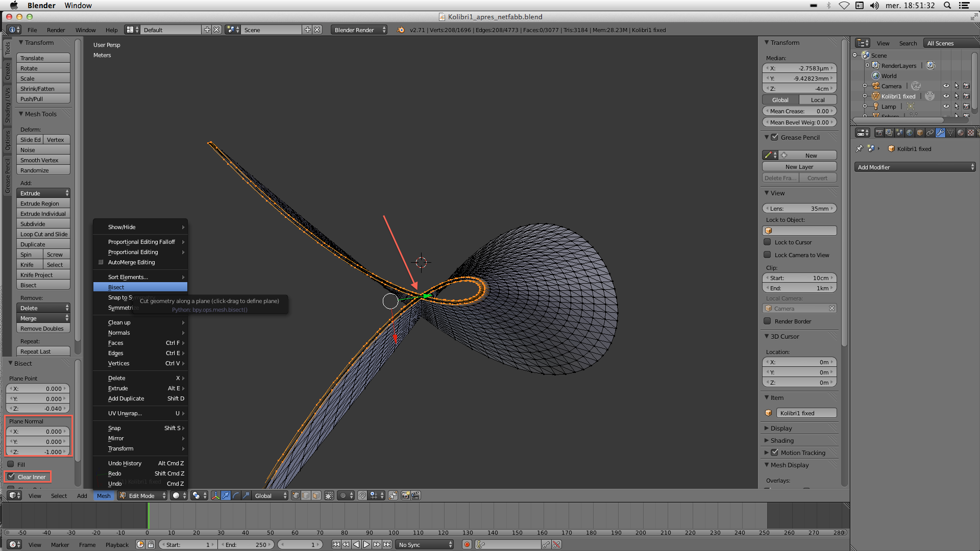Enable the rotate manipulator arc icon
This screenshot has width=980, height=551.
point(236,495)
